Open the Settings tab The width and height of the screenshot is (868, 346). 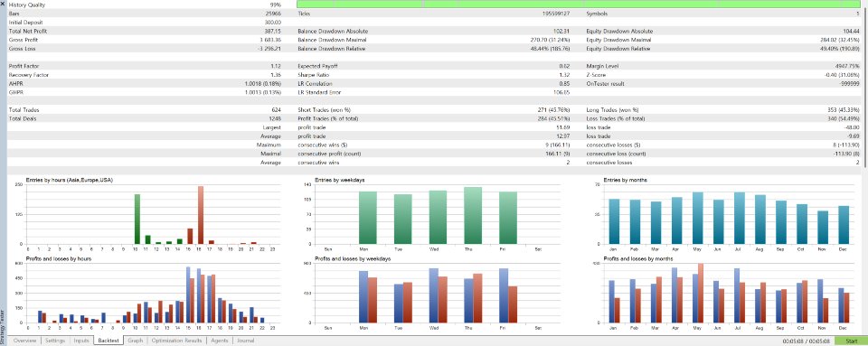tap(55, 341)
